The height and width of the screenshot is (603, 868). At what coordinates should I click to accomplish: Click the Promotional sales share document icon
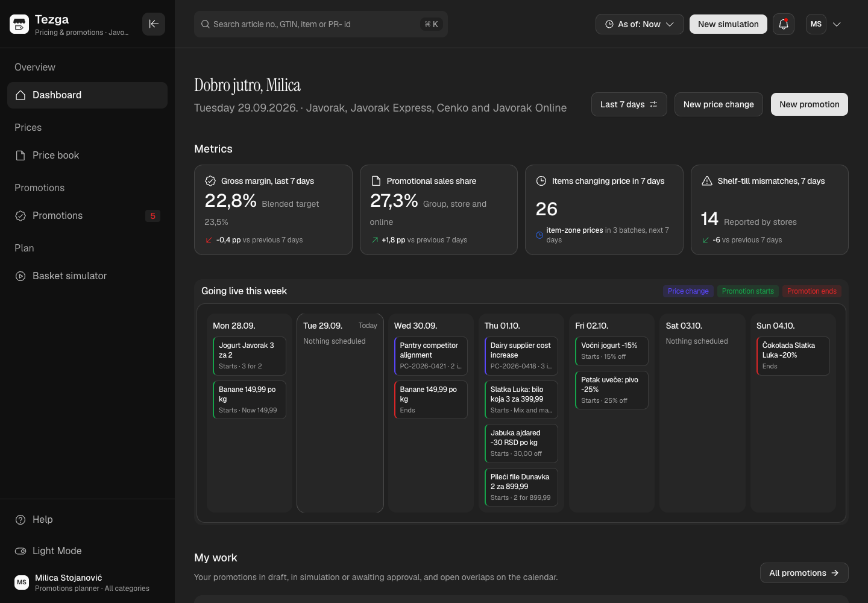376,181
